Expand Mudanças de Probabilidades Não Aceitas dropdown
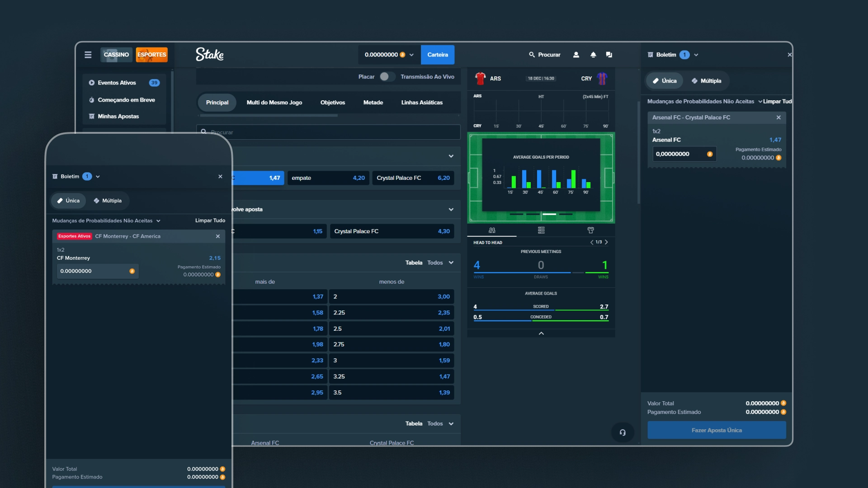The height and width of the screenshot is (488, 868). point(704,101)
